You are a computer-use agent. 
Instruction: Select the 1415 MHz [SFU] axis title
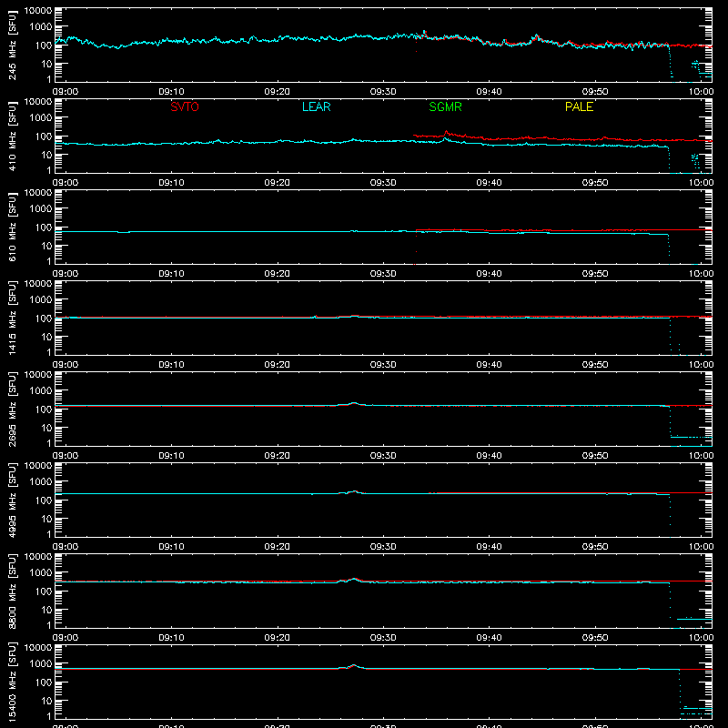(12, 318)
